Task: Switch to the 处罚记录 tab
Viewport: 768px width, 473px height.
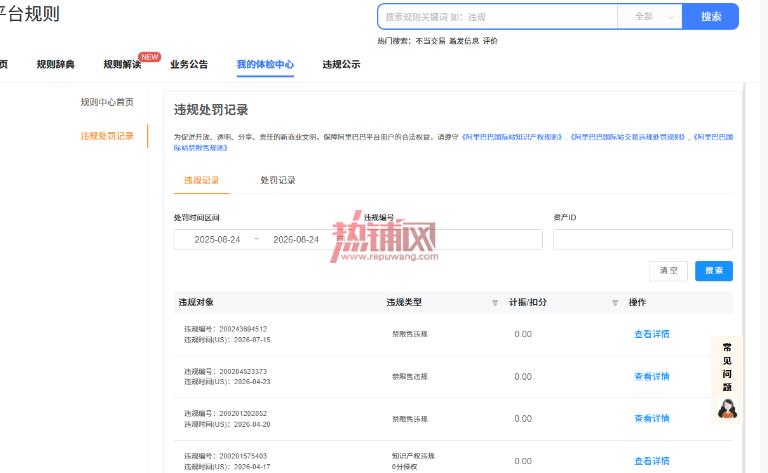Action: tap(278, 180)
